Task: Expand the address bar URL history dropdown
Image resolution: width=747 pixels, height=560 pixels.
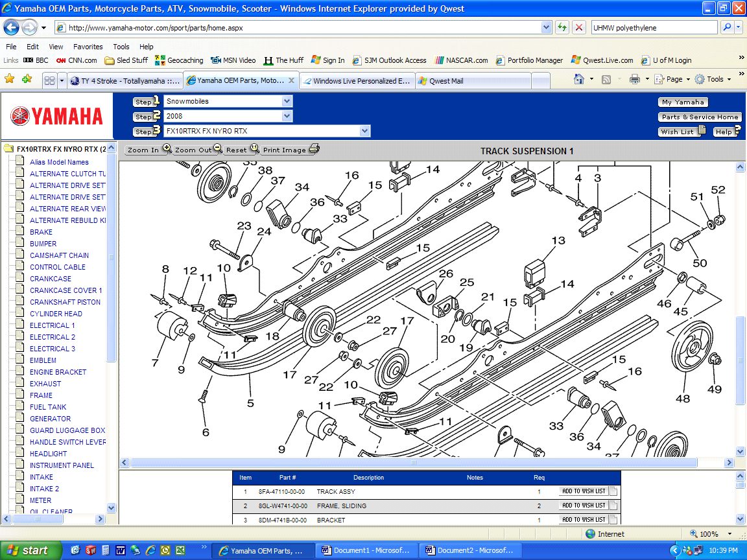Action: [x=547, y=28]
